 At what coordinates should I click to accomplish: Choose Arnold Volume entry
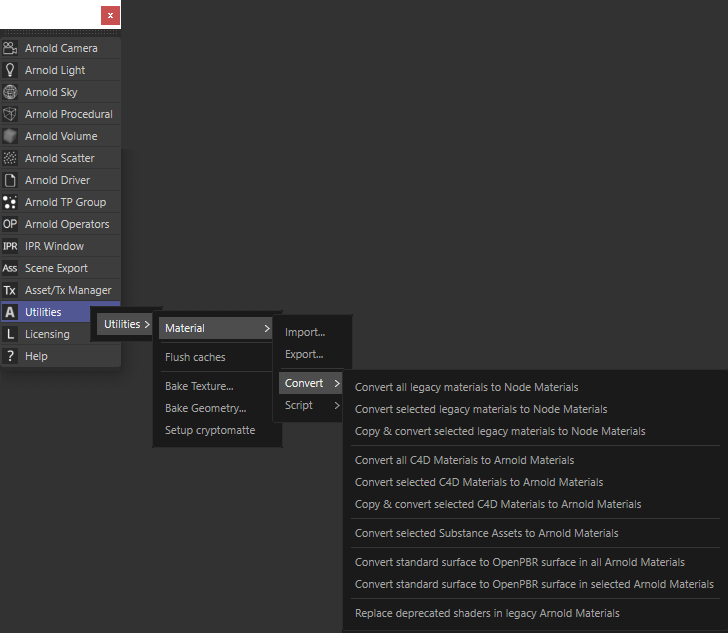(x=61, y=136)
